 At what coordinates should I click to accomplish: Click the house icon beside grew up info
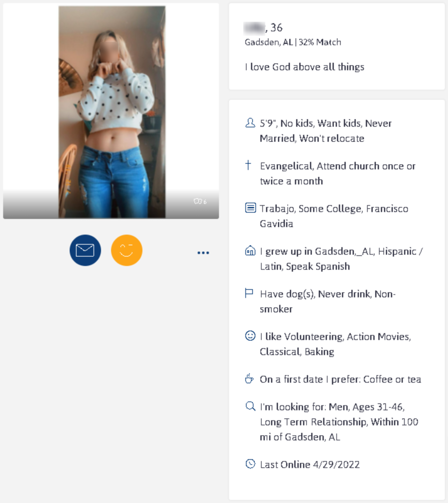pyautogui.click(x=249, y=251)
